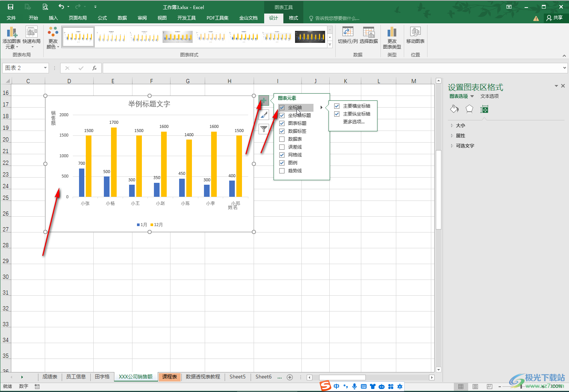Click Select Data icon

pyautogui.click(x=369, y=35)
